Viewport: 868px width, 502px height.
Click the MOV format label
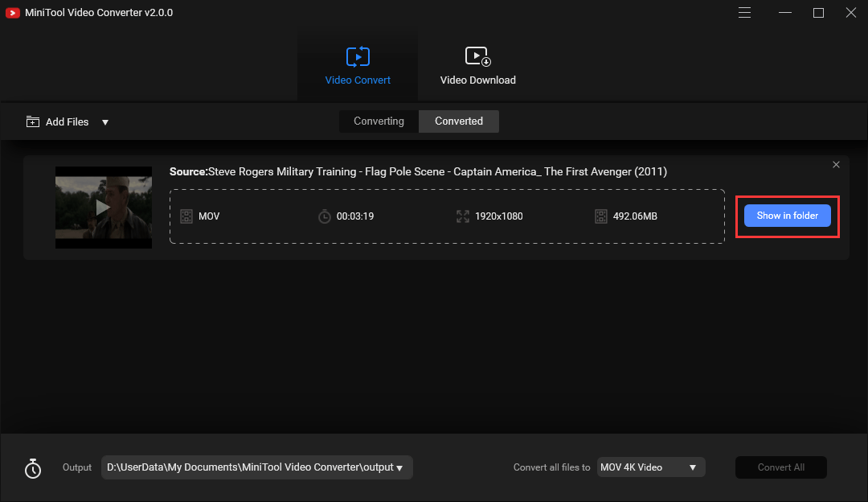209,216
